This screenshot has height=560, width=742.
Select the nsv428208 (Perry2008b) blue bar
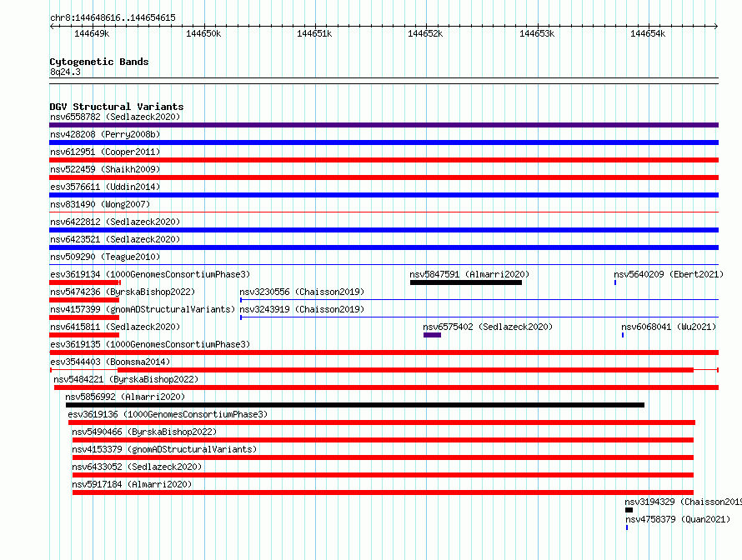pyautogui.click(x=384, y=142)
